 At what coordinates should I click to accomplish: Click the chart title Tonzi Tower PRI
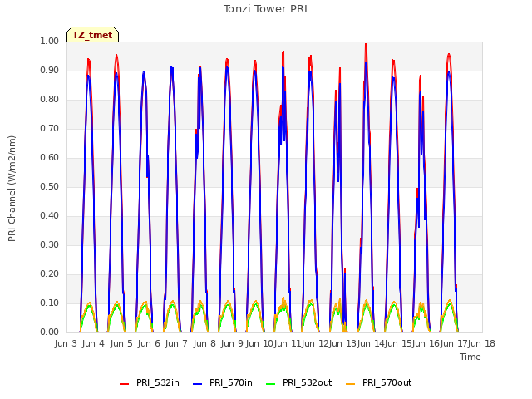[x=265, y=9]
